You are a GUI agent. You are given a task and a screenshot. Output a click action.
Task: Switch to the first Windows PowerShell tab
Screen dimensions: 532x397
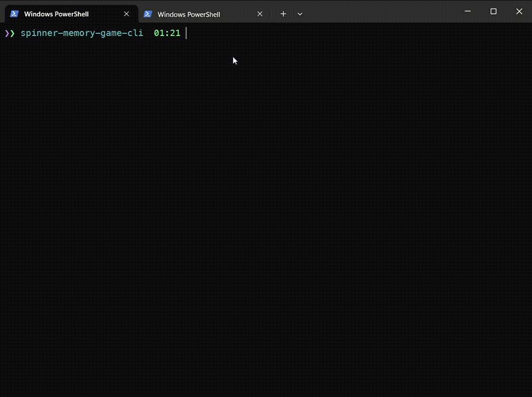[71, 14]
